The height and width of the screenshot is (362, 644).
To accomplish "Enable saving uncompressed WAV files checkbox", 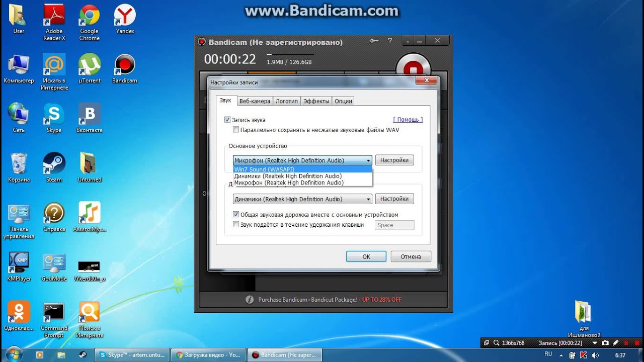I will coord(236,130).
